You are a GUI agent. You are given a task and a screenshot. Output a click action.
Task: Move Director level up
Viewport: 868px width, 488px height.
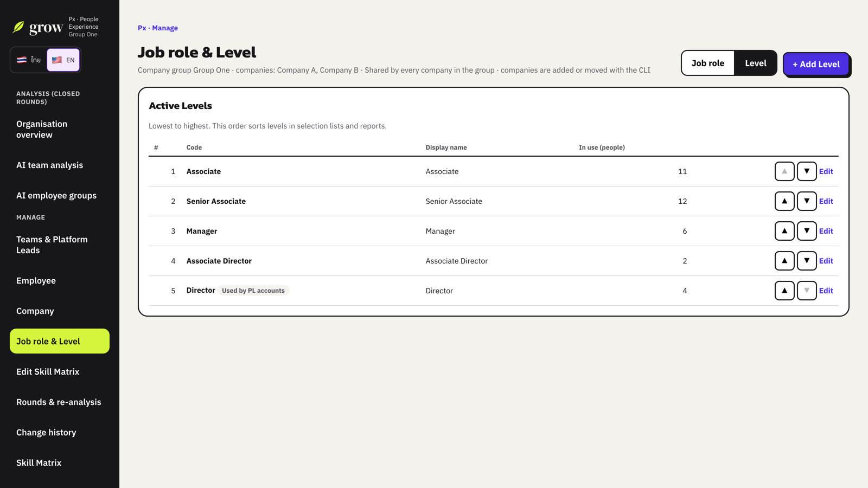pyautogui.click(x=784, y=291)
